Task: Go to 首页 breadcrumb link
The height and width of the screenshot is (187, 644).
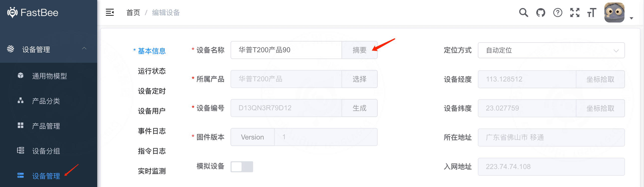Action: 133,12
